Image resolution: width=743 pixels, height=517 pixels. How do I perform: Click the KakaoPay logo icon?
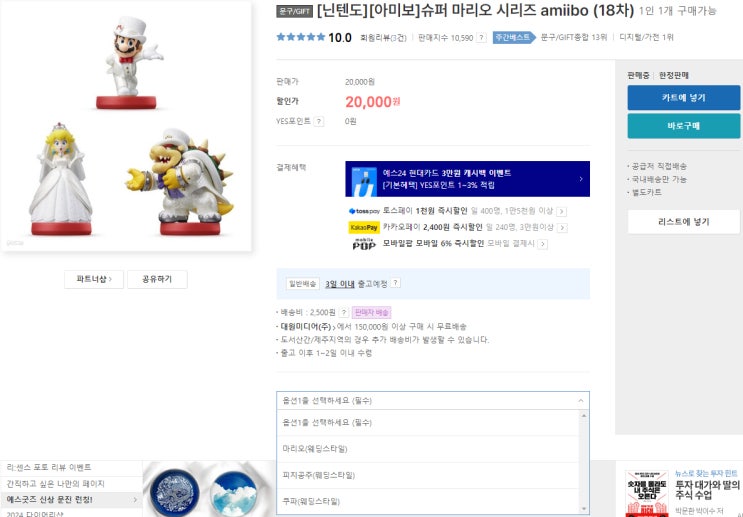tap(364, 227)
